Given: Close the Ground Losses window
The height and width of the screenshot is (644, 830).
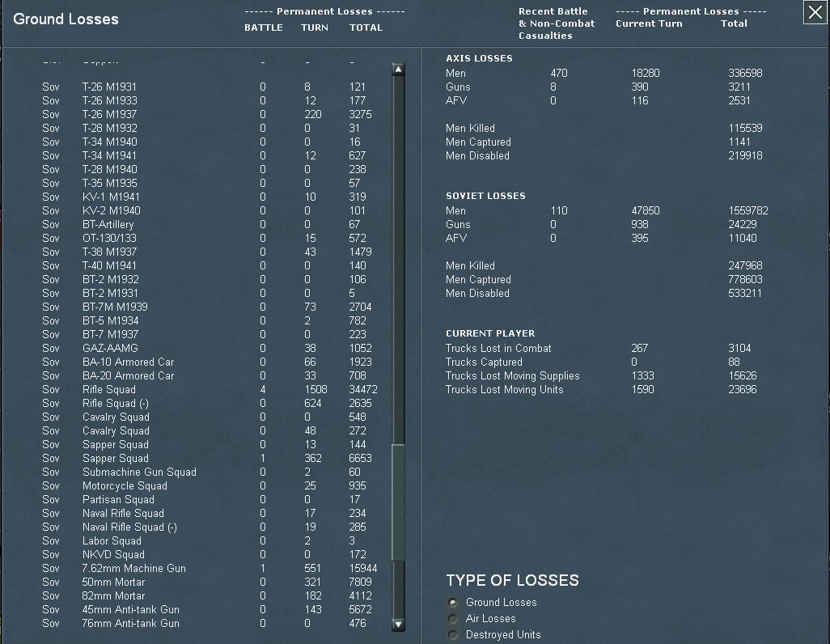Looking at the screenshot, I should (x=815, y=13).
